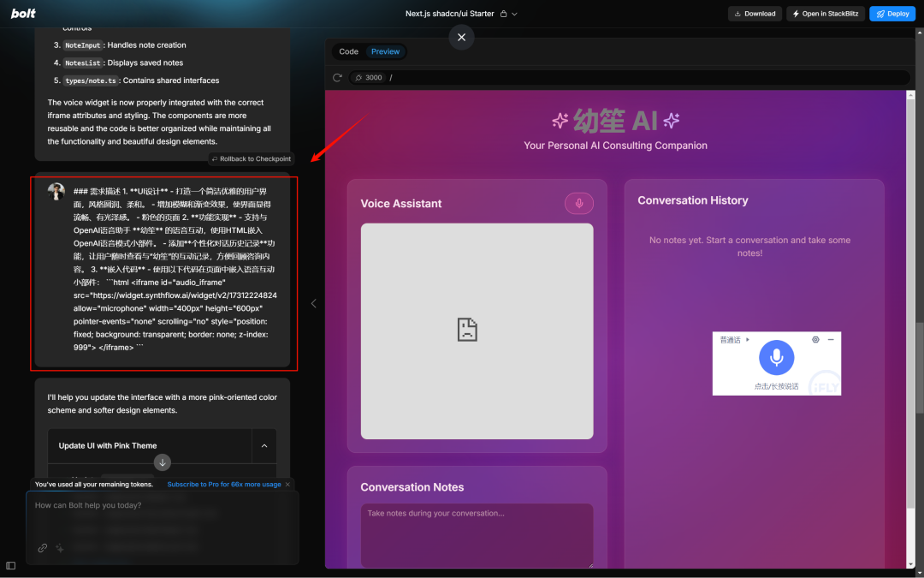Screen dimensions: 924x578
Task: Click the blue microphone in iFLY widget
Action: [776, 357]
